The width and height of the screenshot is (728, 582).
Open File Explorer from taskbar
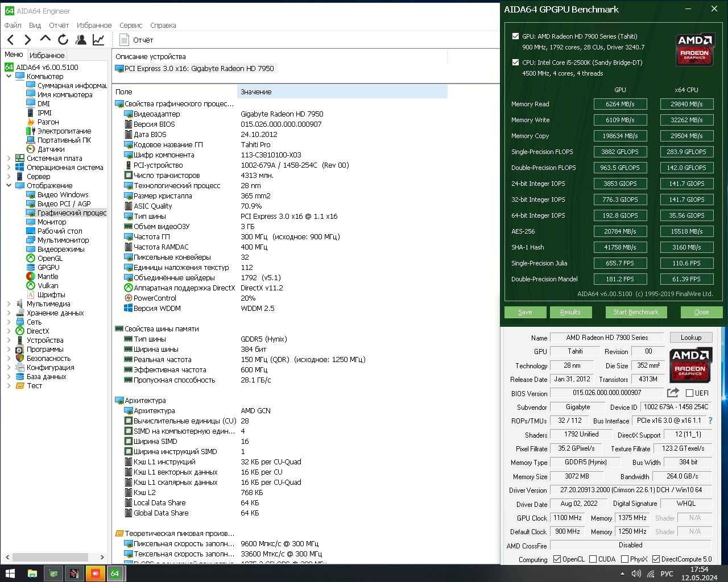point(32,573)
